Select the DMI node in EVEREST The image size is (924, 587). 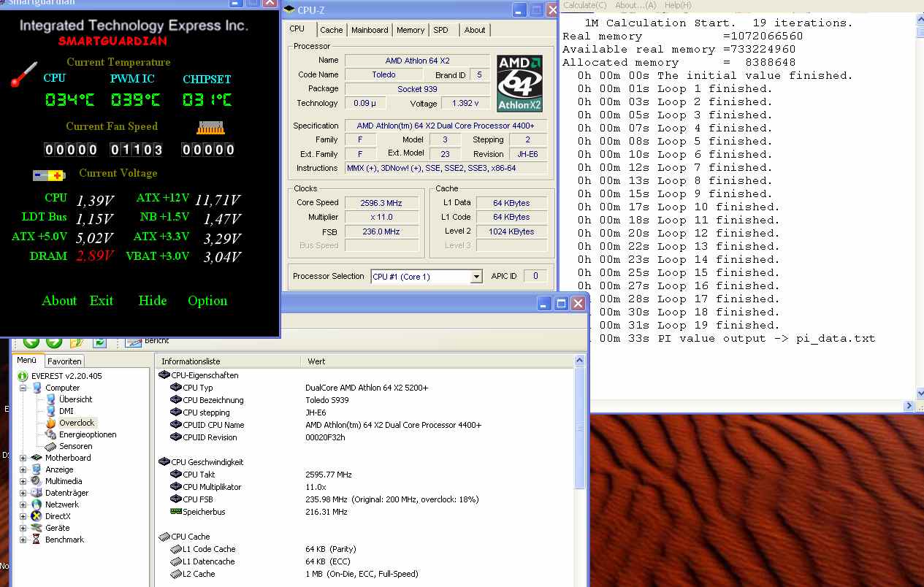[66, 411]
